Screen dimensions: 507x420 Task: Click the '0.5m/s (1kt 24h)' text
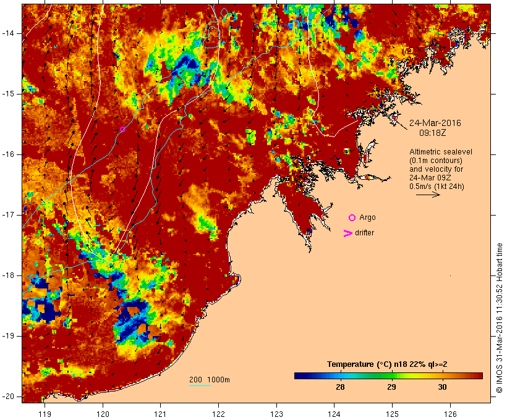[x=437, y=187]
